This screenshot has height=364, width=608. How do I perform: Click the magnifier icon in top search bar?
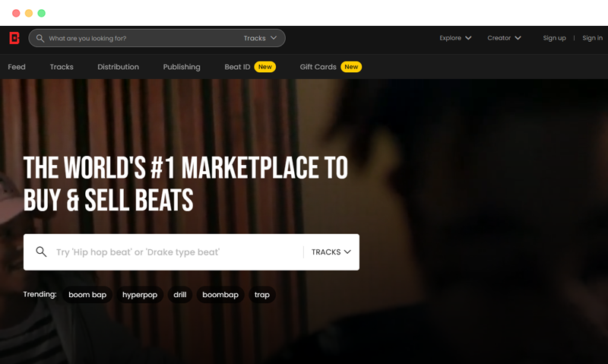(40, 38)
